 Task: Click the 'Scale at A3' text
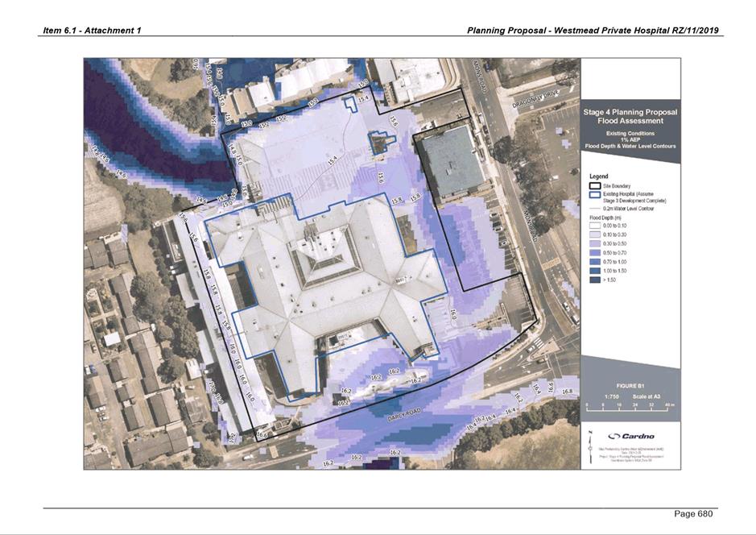click(x=646, y=396)
